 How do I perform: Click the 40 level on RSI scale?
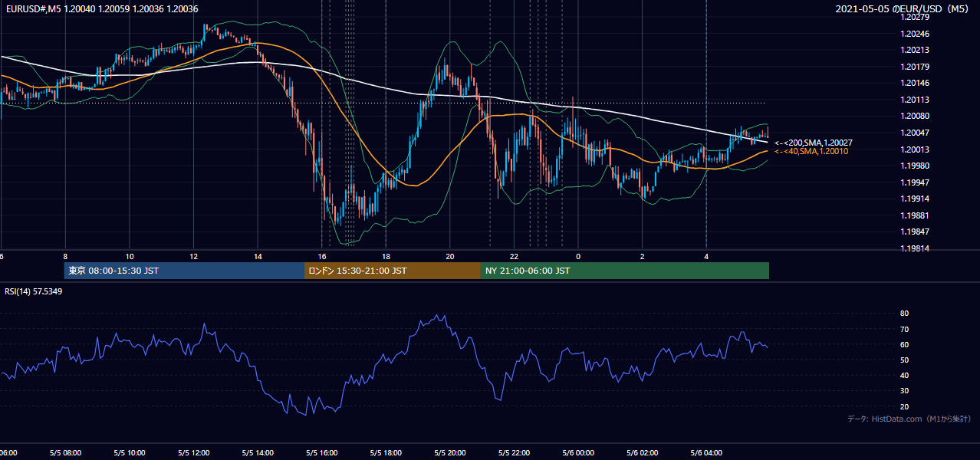coord(904,375)
